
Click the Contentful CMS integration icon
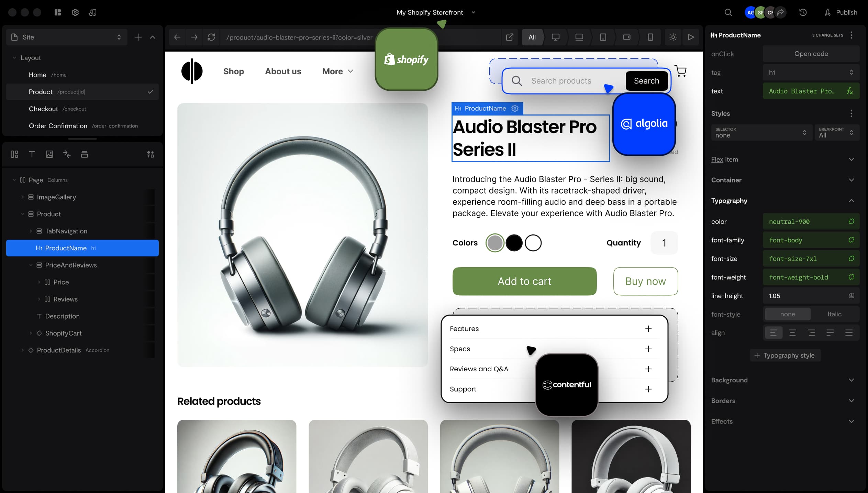point(566,384)
